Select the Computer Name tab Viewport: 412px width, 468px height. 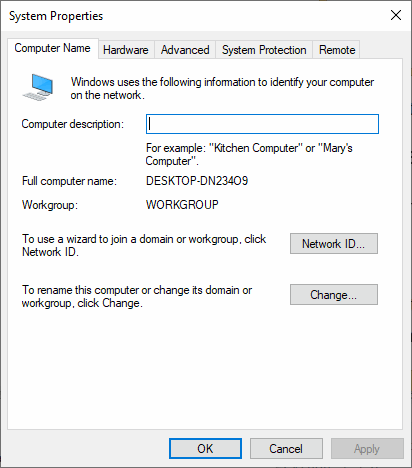pyautogui.click(x=53, y=48)
